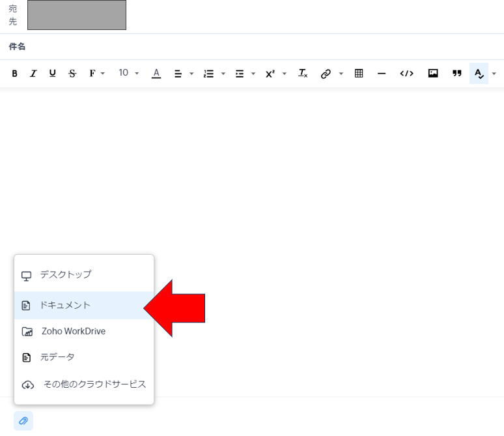Expand the spell check options arrow

tap(494, 74)
